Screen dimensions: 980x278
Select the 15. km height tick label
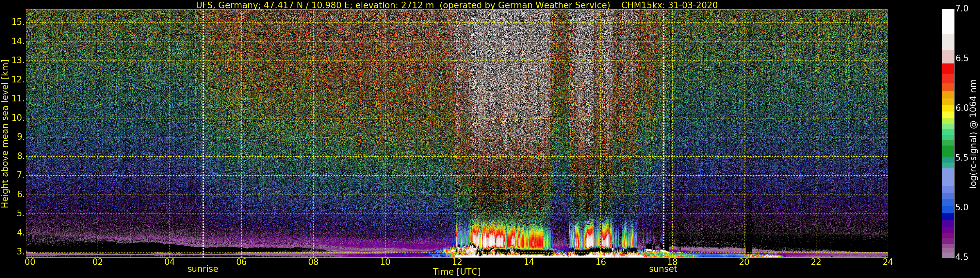point(18,22)
